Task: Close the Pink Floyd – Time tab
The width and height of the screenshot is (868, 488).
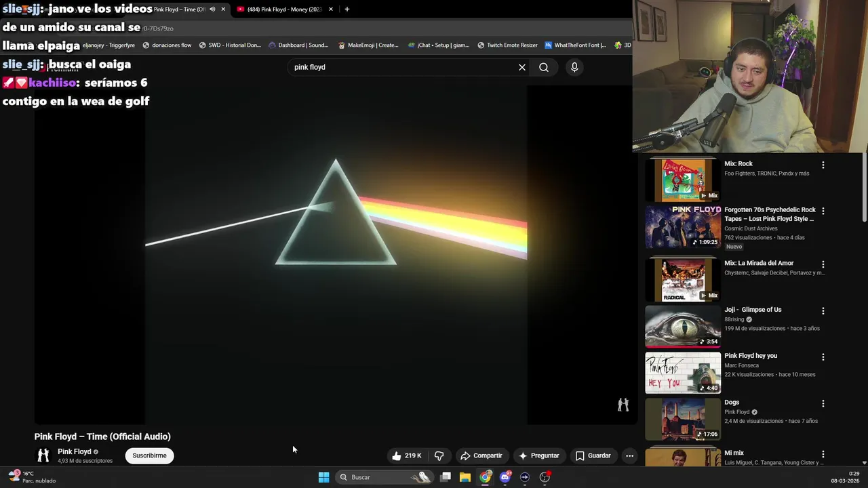Action: click(223, 9)
